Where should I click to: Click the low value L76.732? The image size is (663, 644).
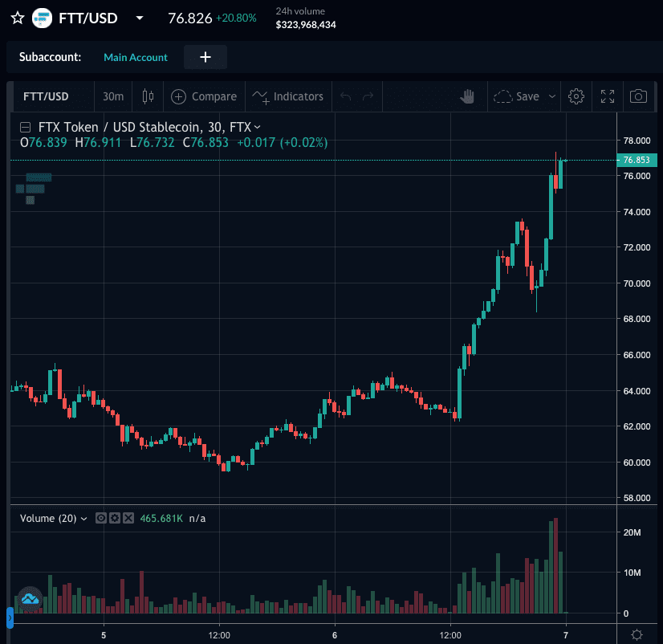point(153,143)
